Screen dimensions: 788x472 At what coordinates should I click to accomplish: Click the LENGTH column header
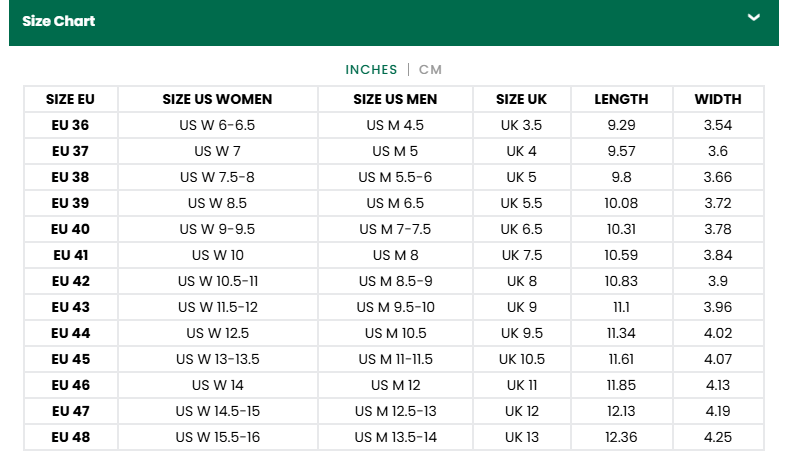click(621, 99)
